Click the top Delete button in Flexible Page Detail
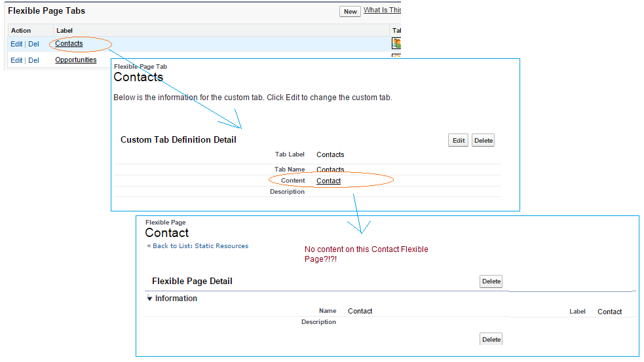644x362 pixels. pyautogui.click(x=491, y=281)
